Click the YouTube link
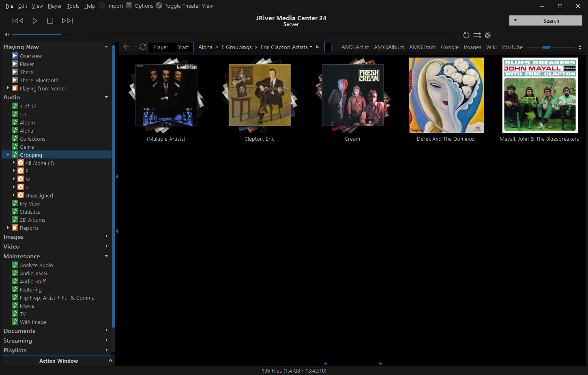This screenshot has width=588, height=375. (x=512, y=47)
